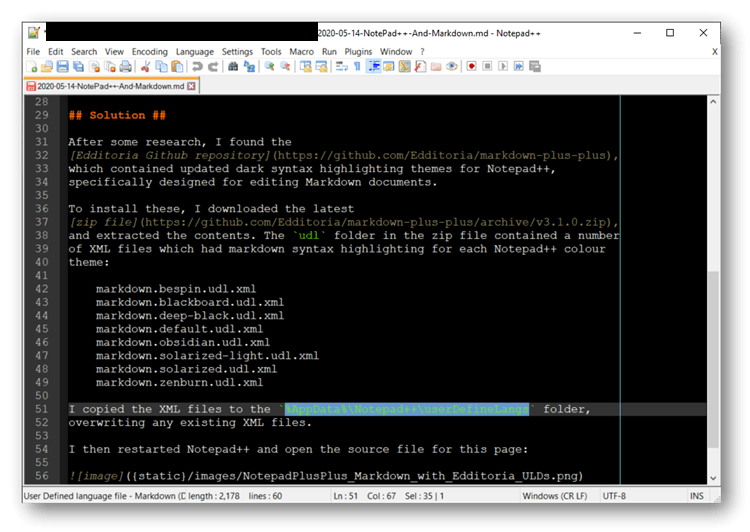Click the Copy toolbar icon
Viewport: 750px width, 532px height.
[x=161, y=66]
